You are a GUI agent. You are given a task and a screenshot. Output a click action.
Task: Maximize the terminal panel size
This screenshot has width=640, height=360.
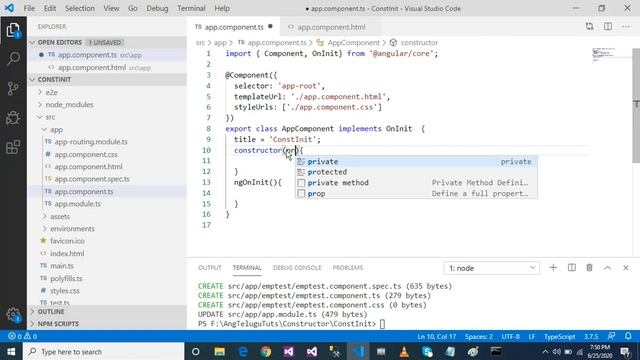(607, 268)
